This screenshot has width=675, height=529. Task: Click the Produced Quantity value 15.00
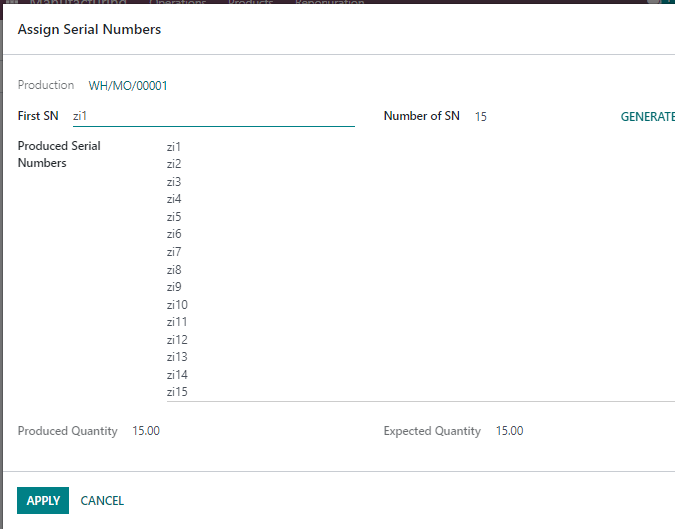[x=146, y=431]
